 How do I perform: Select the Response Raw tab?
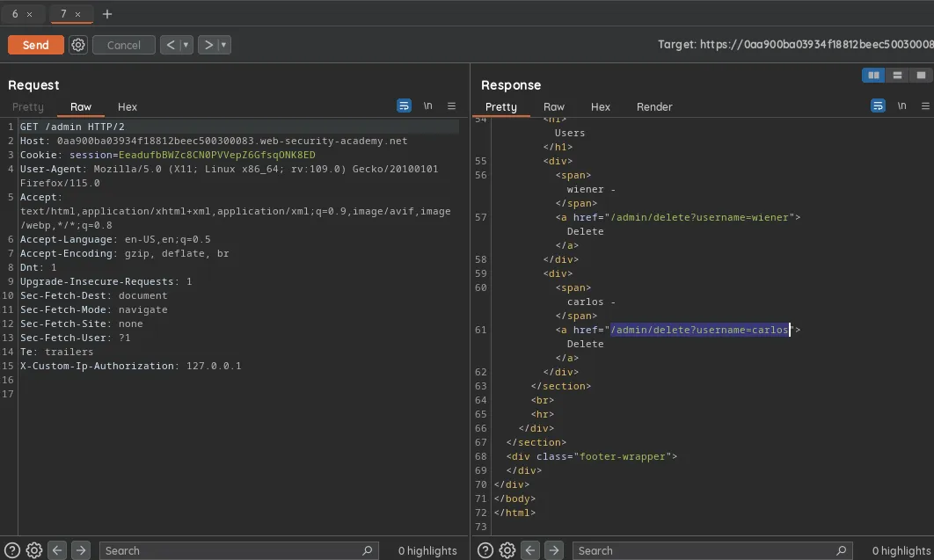554,106
